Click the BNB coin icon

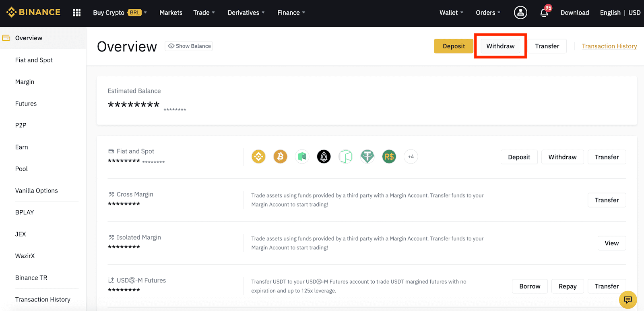pyautogui.click(x=258, y=157)
